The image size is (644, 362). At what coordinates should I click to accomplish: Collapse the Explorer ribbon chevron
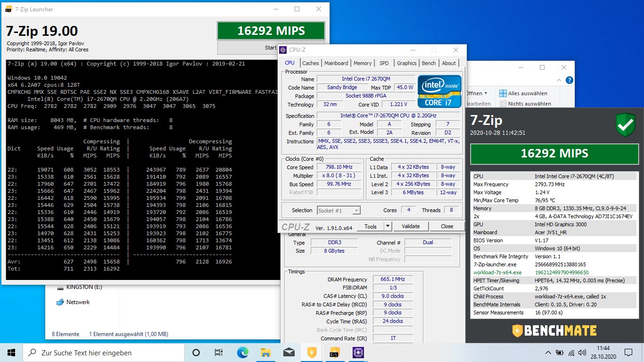[x=560, y=80]
